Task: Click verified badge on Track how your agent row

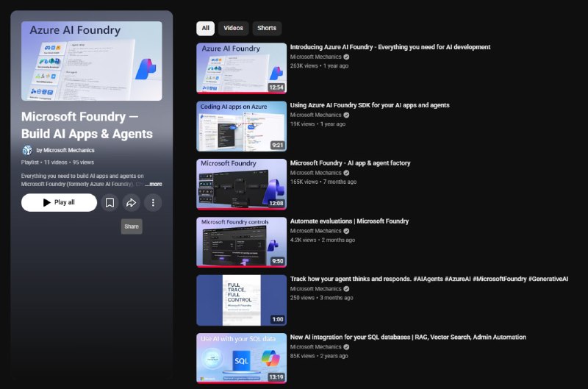Action: 346,289
